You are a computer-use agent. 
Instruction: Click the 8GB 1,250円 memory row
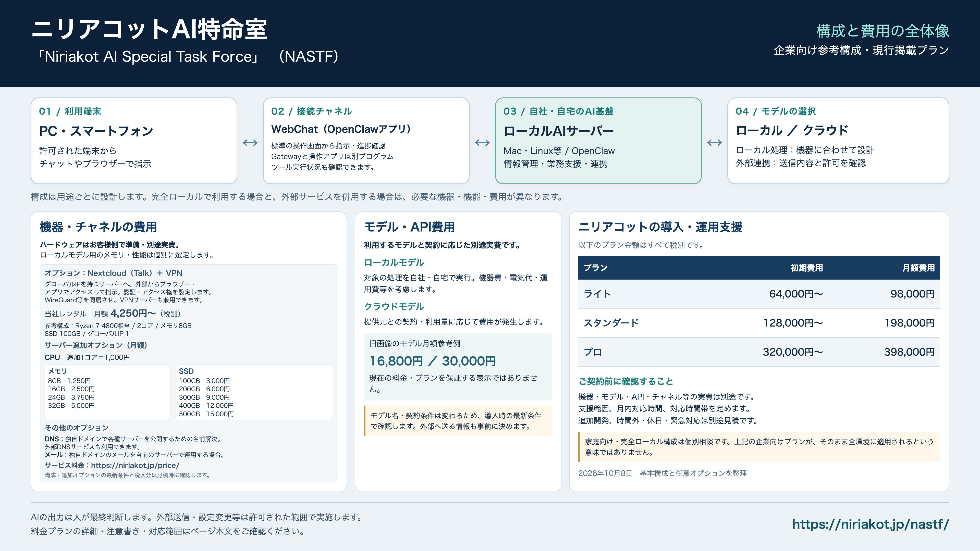69,381
